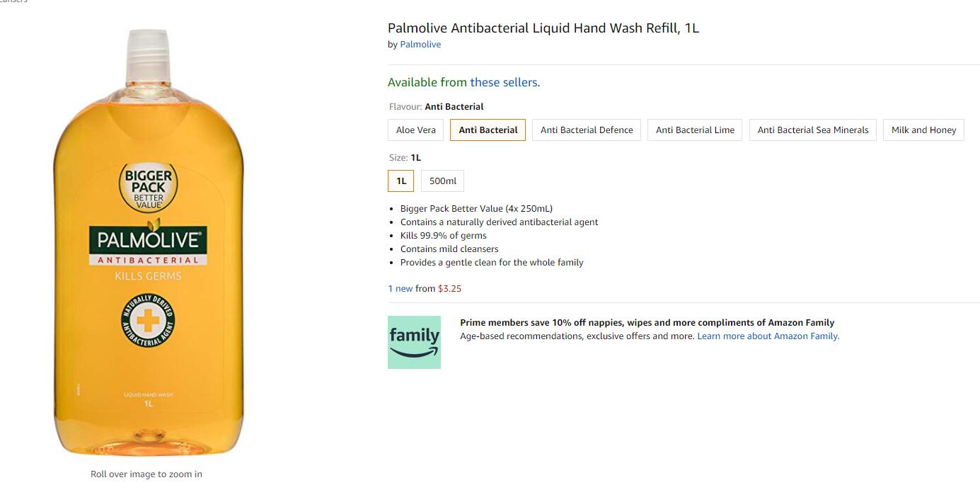This screenshot has width=980, height=485.
Task: Click the $3.25 price text
Action: point(450,289)
